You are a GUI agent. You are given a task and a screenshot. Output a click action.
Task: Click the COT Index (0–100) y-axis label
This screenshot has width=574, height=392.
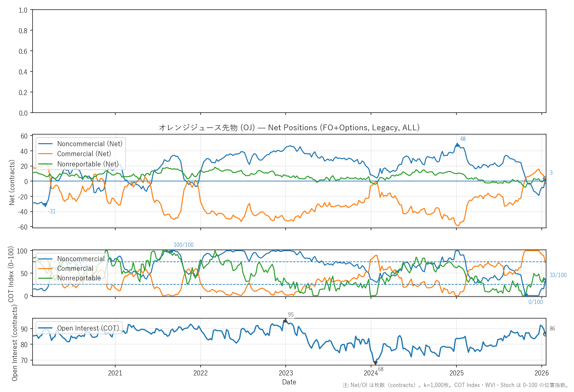[x=11, y=274]
